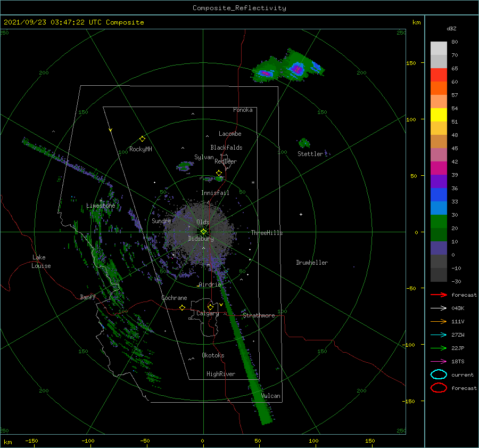Click the Ponoka town label
479x448 pixels.
click(x=243, y=110)
